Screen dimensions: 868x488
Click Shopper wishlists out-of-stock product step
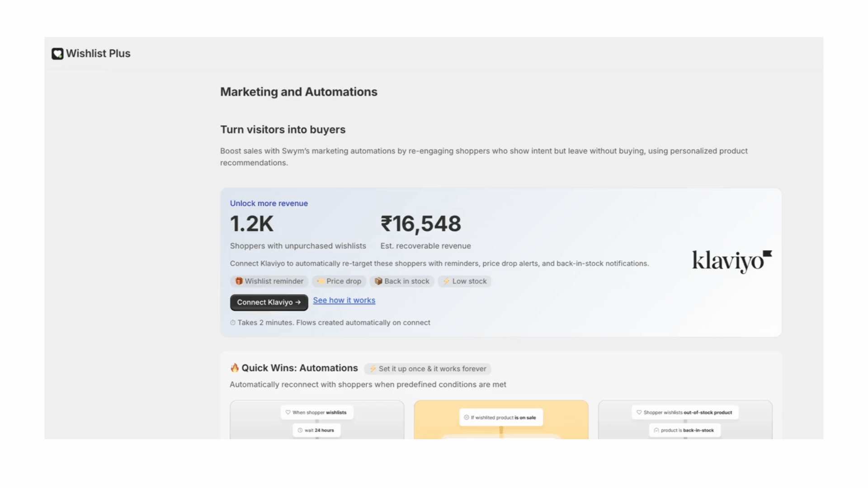coord(685,413)
